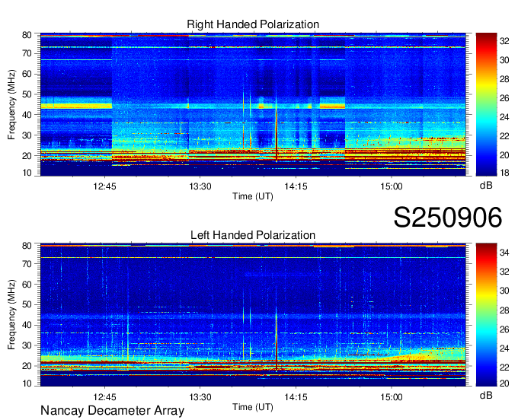Viewport: 518px width, 420px height.
Task: Click the 13:30 tick label under upper plot
Action: 200,186
